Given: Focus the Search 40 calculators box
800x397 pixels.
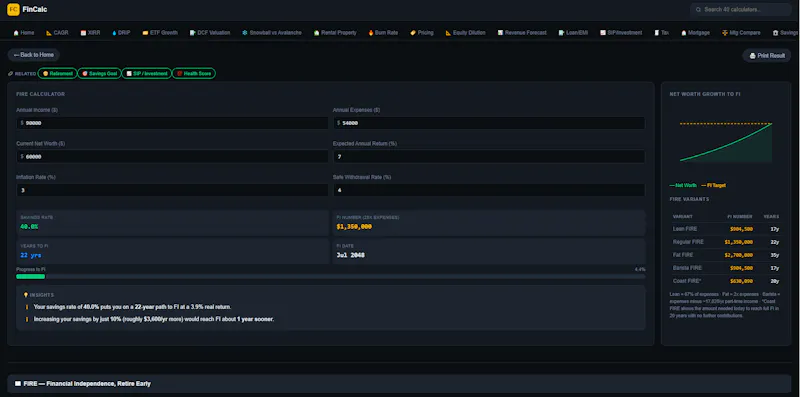Looking at the screenshot, I should click(x=740, y=9).
